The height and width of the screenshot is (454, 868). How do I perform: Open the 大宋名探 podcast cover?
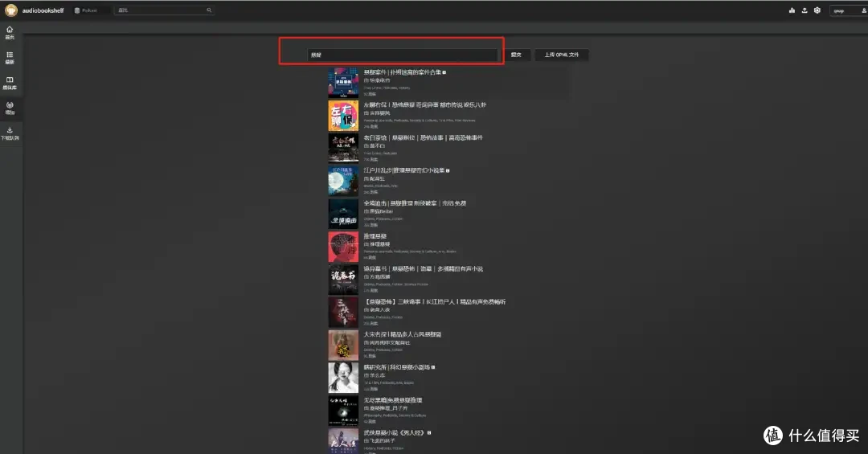(343, 345)
